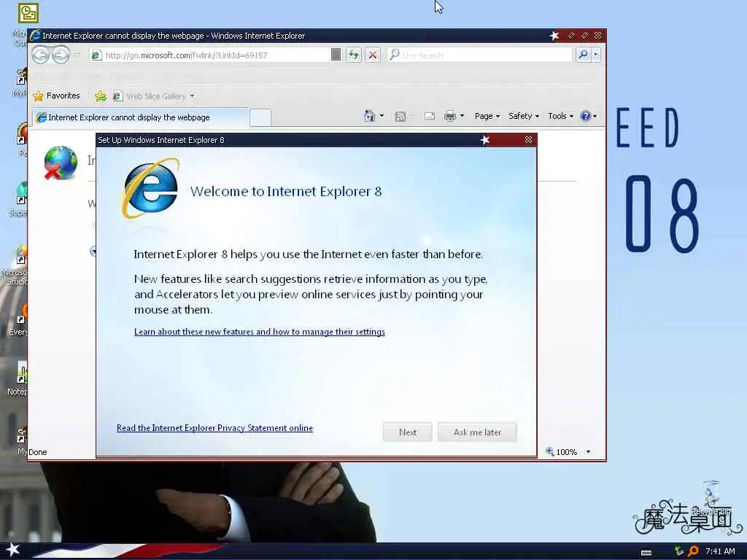Screen dimensions: 747x560
Task: Expand the Print dropdown arrow
Action: pos(462,116)
